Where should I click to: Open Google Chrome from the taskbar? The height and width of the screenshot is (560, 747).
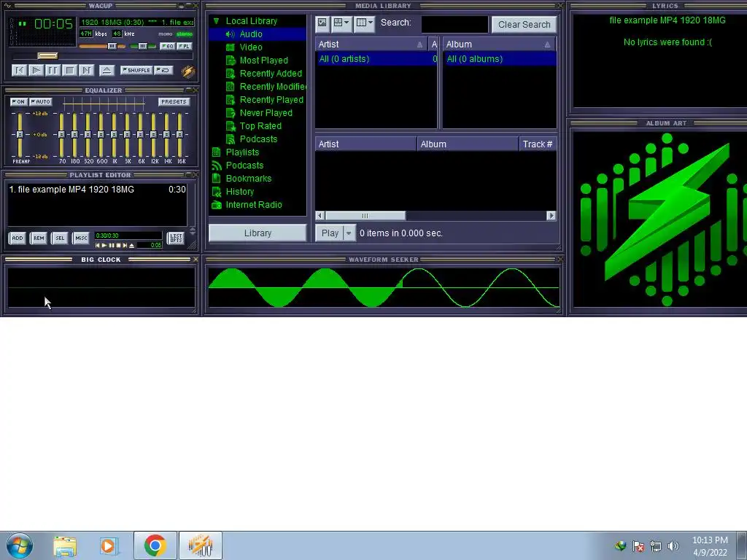click(155, 545)
